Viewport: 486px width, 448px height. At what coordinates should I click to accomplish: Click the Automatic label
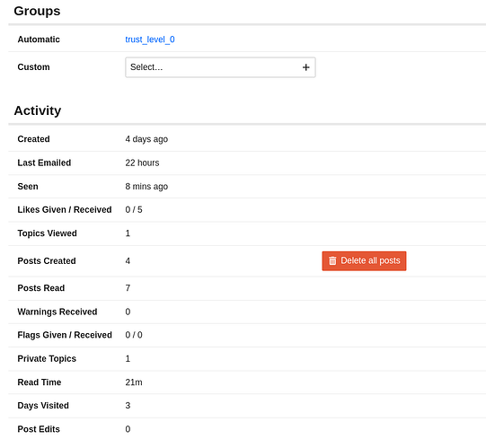39,40
